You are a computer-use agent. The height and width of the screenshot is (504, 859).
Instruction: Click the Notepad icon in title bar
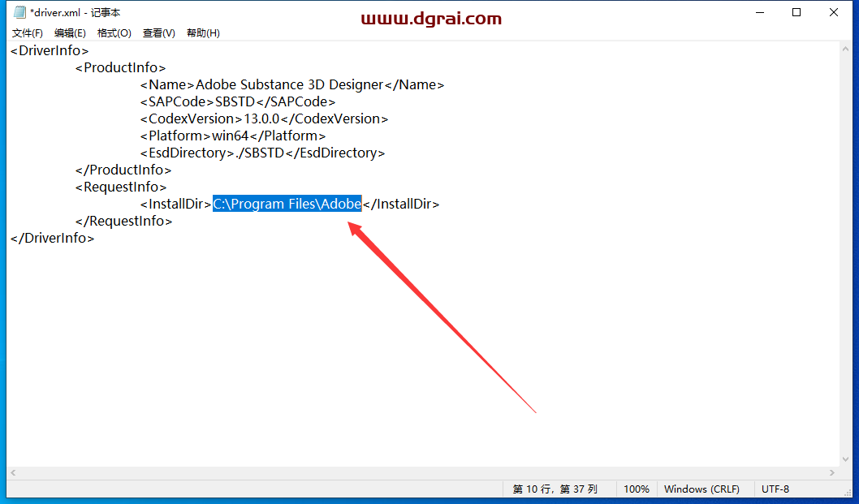tap(19, 12)
